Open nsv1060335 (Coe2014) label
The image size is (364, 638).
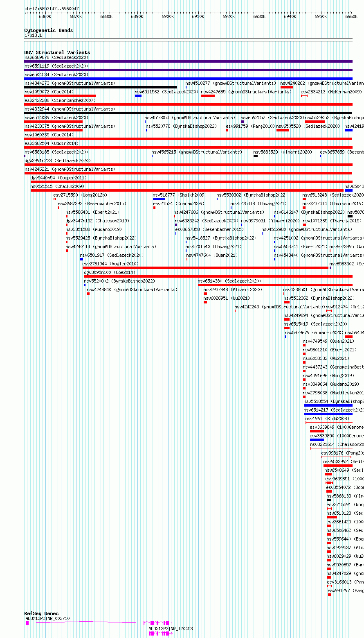click(x=49, y=135)
